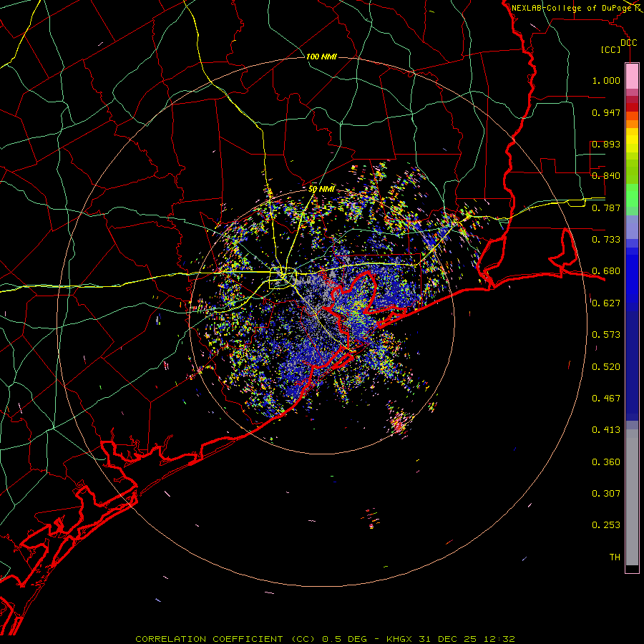Image resolution: width=644 pixels, height=644 pixels.
Task: Select the 0.680 scale value
Action: (x=606, y=271)
